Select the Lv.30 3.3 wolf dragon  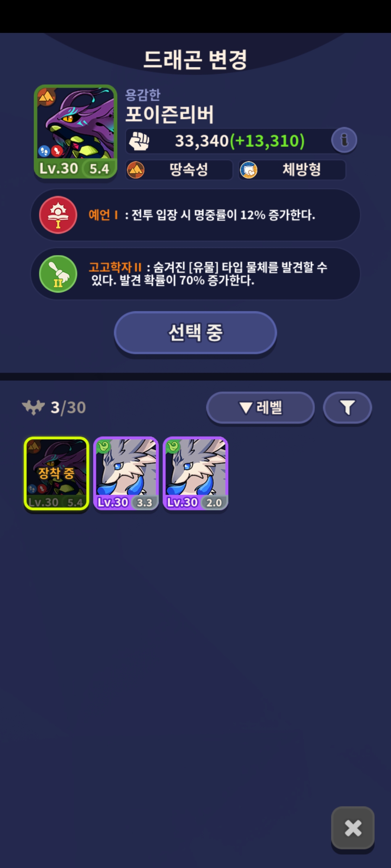click(x=126, y=474)
